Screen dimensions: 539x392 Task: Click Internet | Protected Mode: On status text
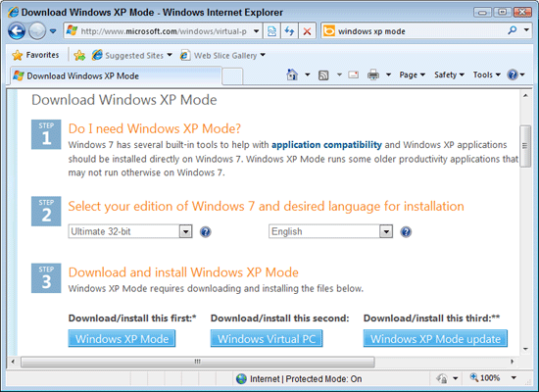(306, 378)
